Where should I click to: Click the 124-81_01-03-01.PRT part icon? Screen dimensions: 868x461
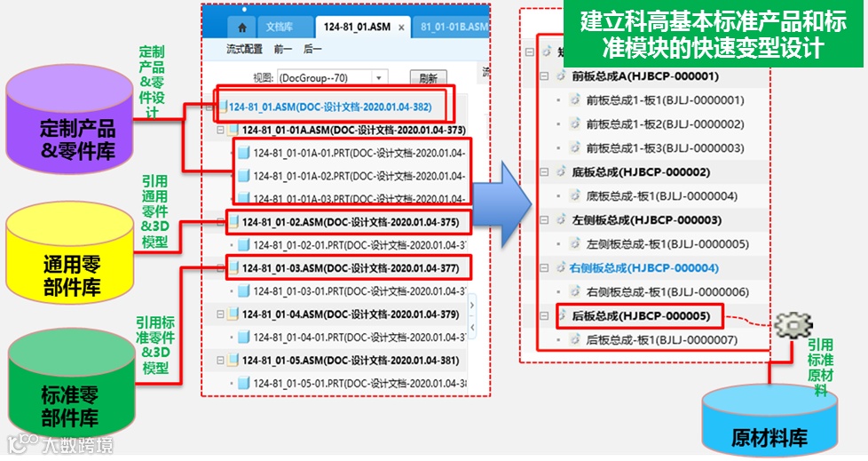coord(244,290)
